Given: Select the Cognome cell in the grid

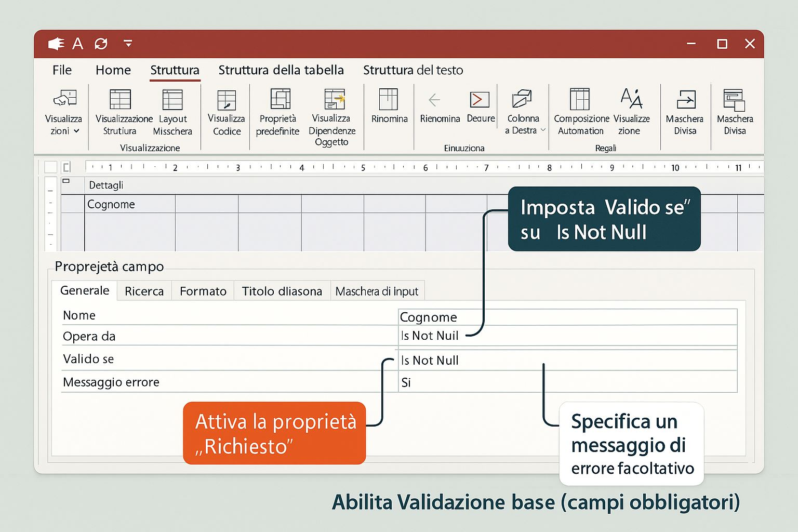Looking at the screenshot, I should pos(130,204).
